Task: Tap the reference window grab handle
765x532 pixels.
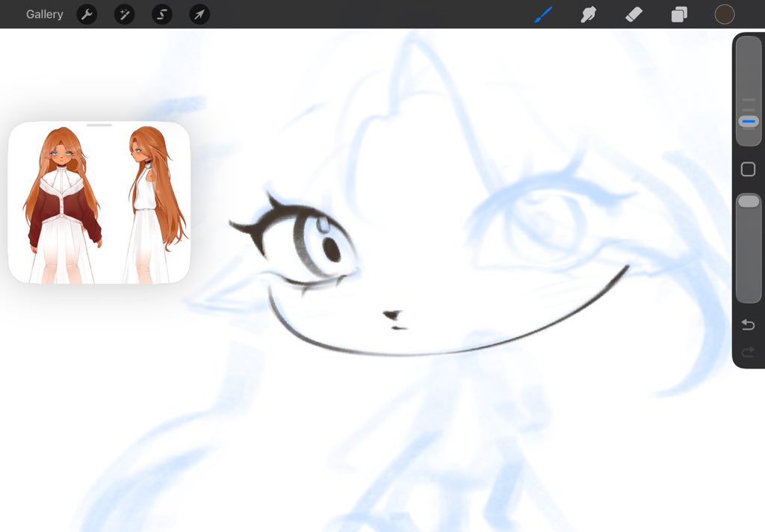Action: [99, 126]
